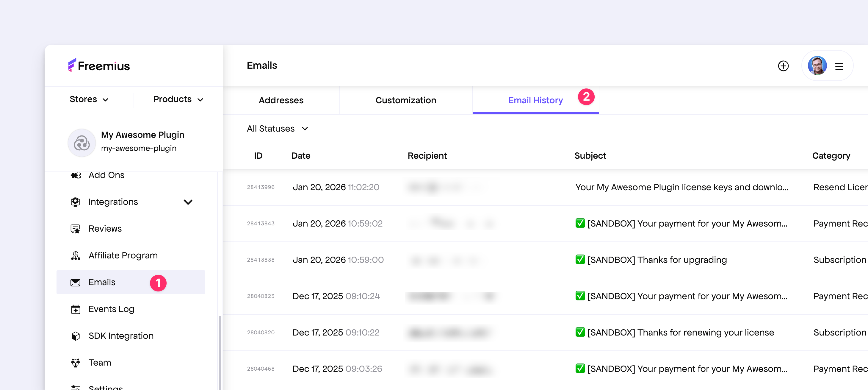Expand the All Statuses filter
Image resolution: width=868 pixels, height=390 pixels.
[277, 129]
